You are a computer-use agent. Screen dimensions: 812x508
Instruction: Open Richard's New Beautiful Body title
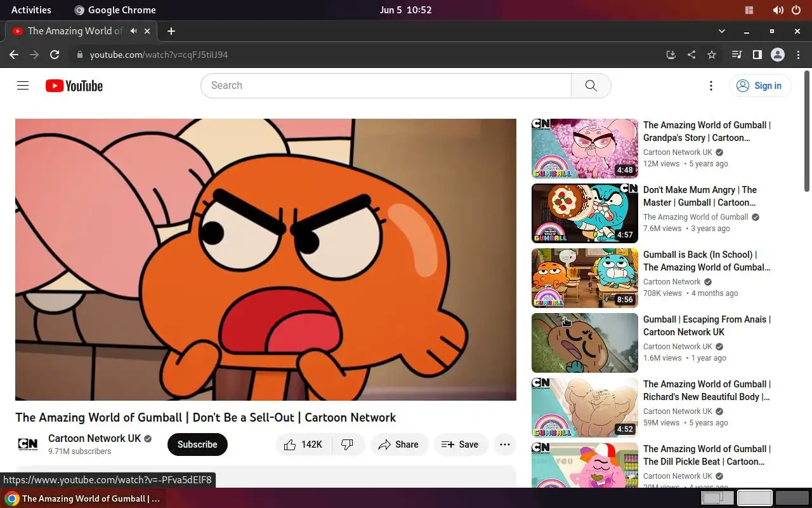point(707,391)
